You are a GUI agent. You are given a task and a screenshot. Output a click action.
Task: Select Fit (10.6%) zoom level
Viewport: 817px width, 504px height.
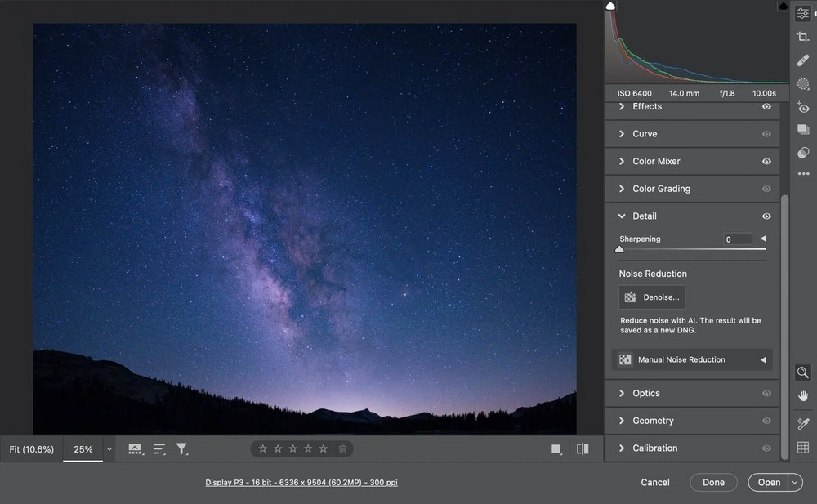31,449
